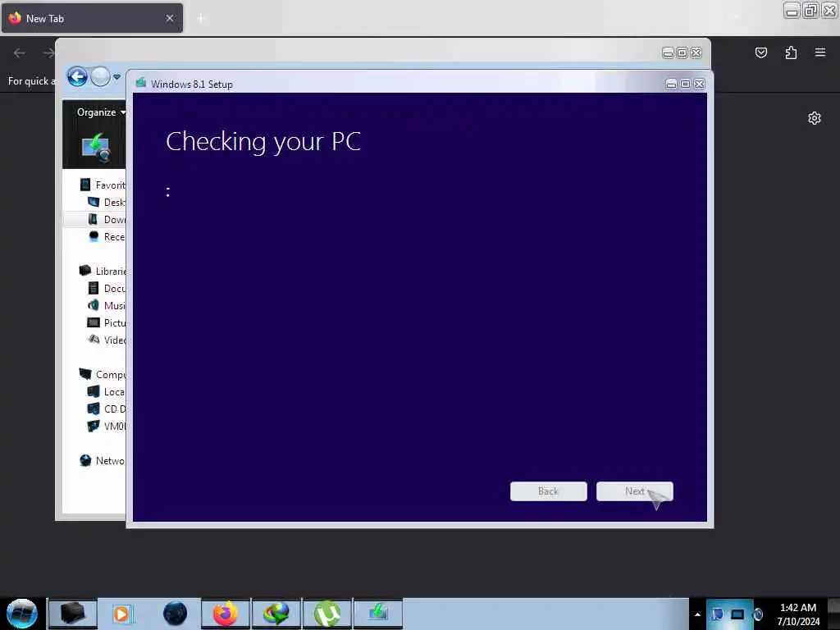
Task: Open Explorer's recent locations dropdown arrow
Action: pos(116,76)
